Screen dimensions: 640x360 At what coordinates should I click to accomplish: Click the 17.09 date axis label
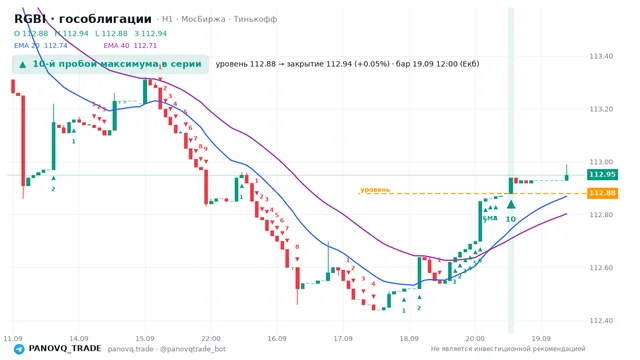[x=343, y=339]
